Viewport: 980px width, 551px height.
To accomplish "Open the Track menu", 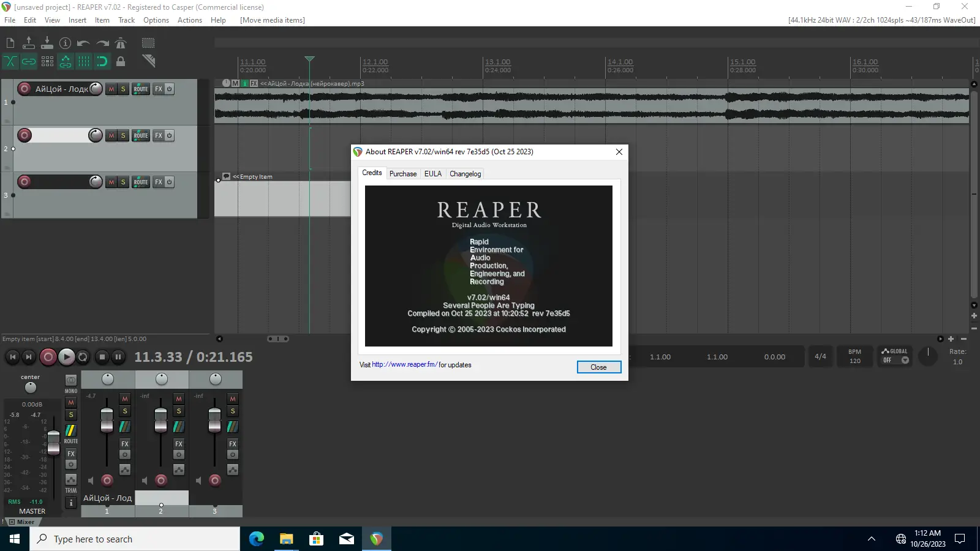I will [127, 20].
